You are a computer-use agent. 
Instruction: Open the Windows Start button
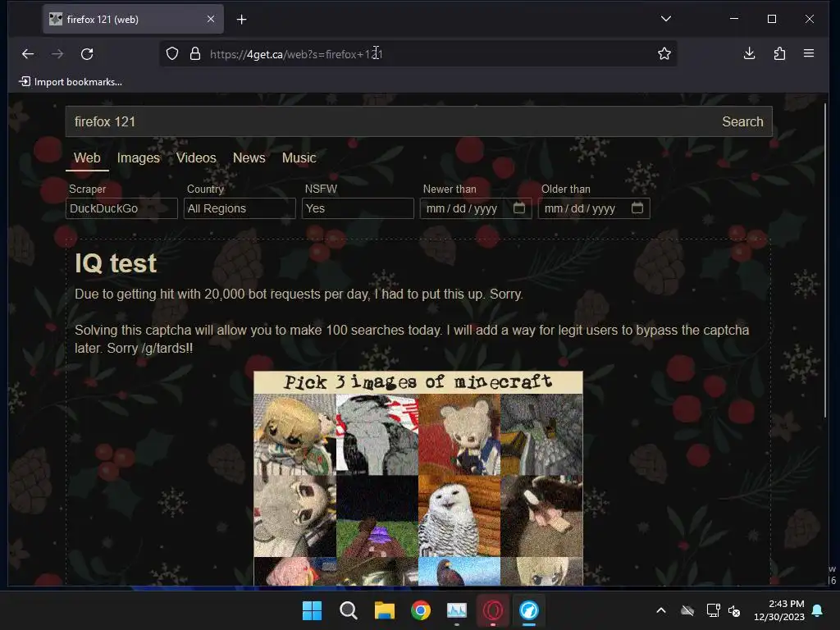(312, 610)
